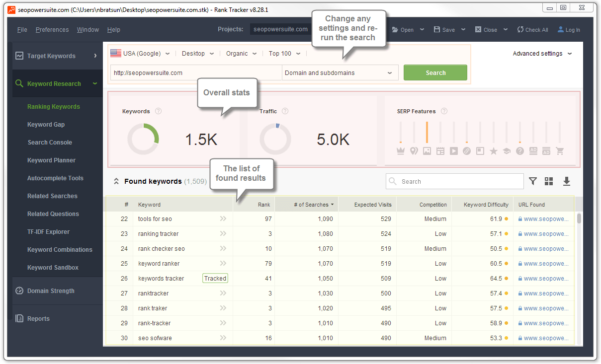601x364 pixels.
Task: Expand Advanced settings
Action: 542,54
